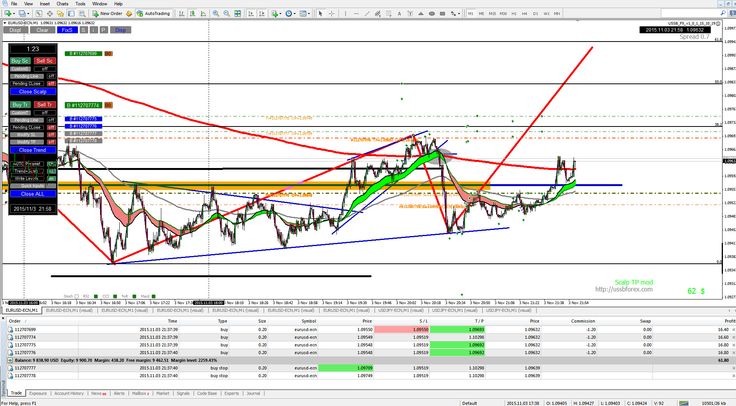Toggle red 'off' switch beside Modify TP
Viewport: 736px width, 406px height.
(x=52, y=142)
